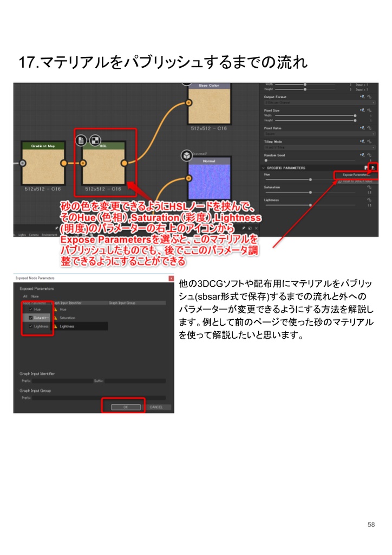Close the Exposed Node Parameters dialog

(171, 279)
